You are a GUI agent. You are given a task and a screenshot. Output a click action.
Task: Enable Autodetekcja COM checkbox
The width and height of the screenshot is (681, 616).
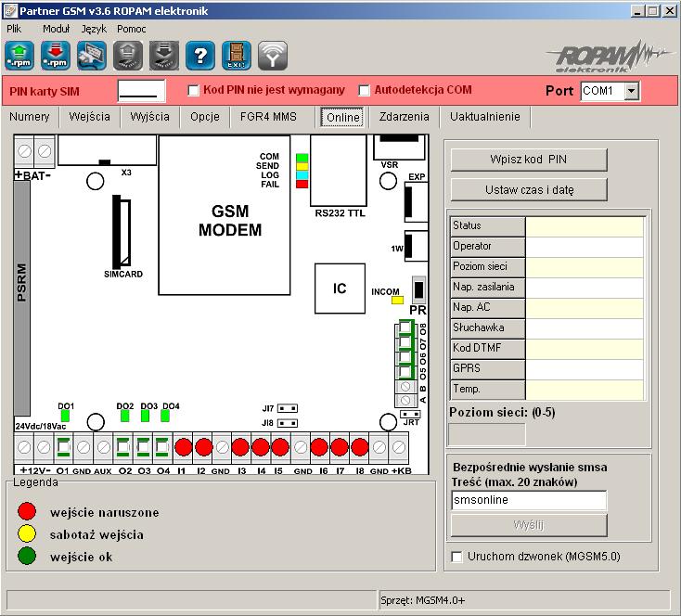pyautogui.click(x=364, y=90)
